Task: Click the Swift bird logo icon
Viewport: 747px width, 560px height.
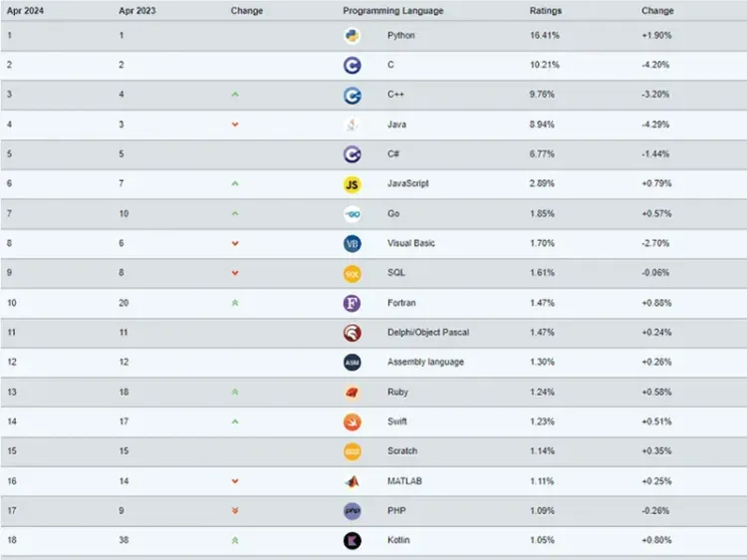Action: (x=352, y=421)
